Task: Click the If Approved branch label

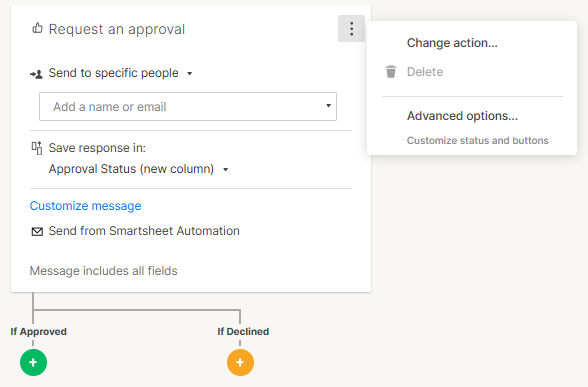Action: coord(39,332)
